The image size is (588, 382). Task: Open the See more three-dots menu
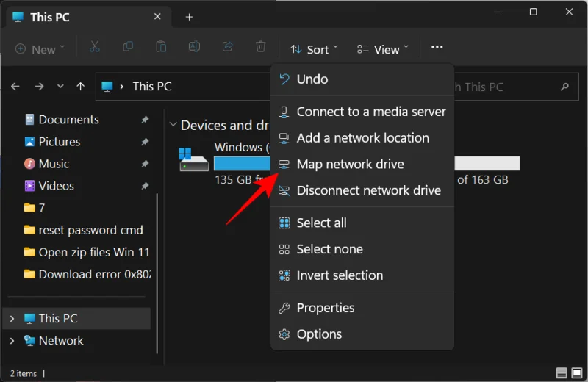(x=437, y=47)
